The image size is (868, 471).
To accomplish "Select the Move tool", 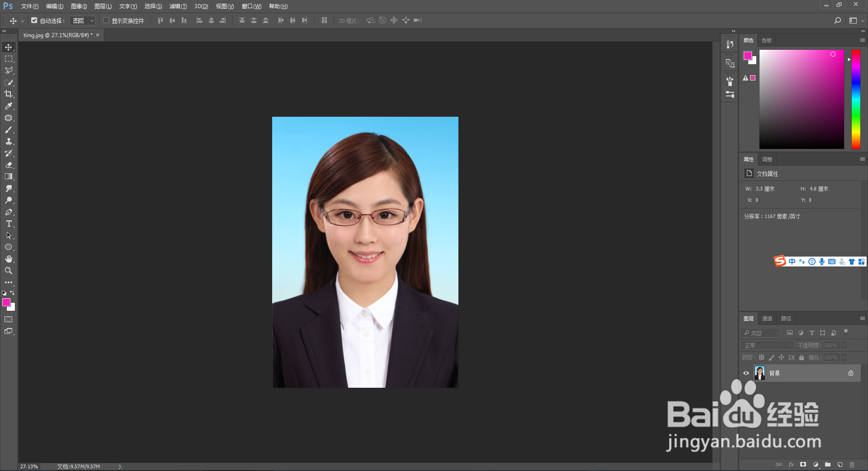I will (x=9, y=47).
